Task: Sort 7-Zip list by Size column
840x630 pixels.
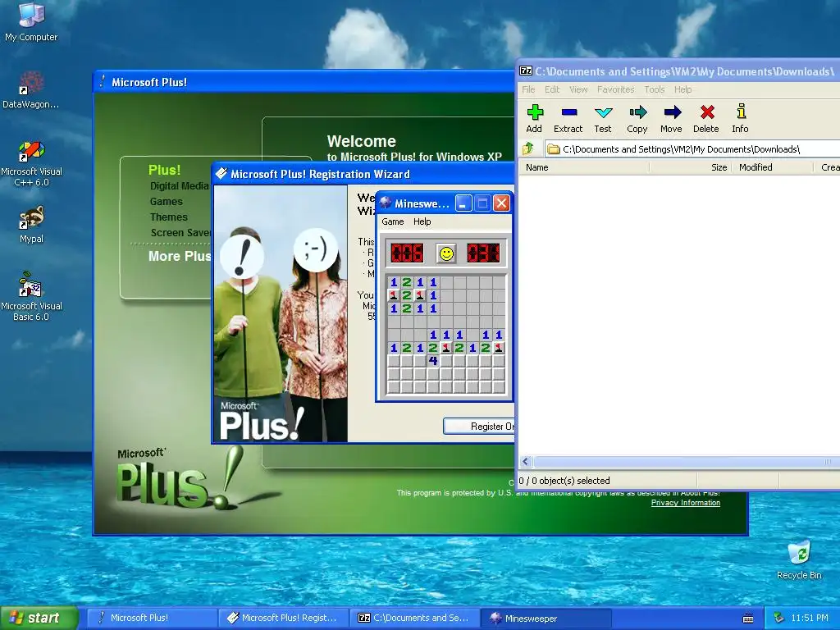Action: pos(690,167)
